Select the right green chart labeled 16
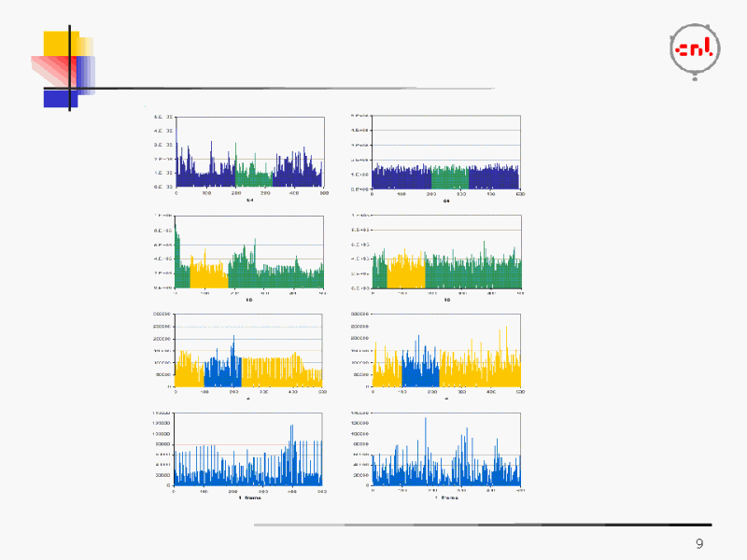This screenshot has width=747, height=560. pyautogui.click(x=445, y=254)
